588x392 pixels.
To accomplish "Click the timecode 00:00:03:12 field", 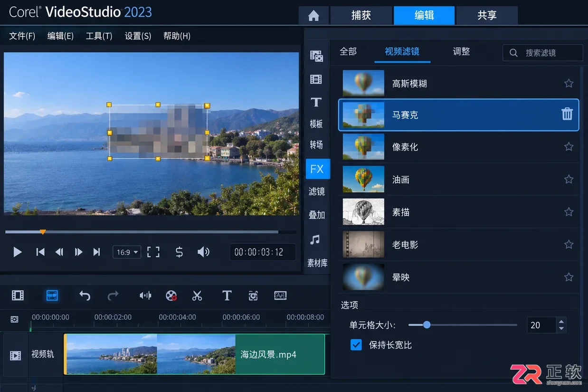I will click(x=263, y=252).
